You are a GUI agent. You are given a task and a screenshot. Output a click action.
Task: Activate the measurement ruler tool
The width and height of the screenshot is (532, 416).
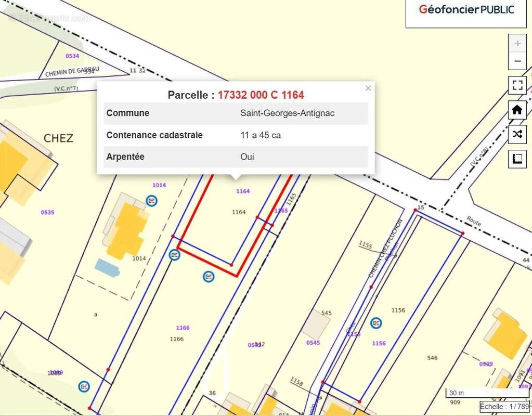[x=517, y=159]
